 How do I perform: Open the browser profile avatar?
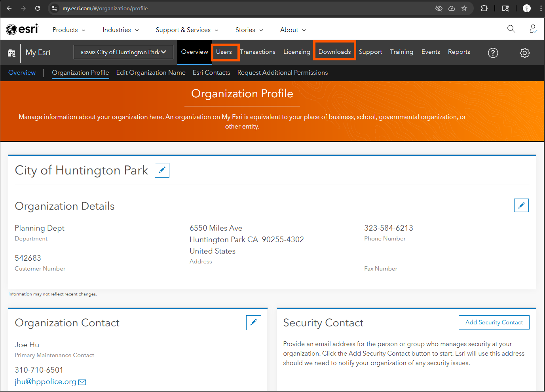click(527, 8)
